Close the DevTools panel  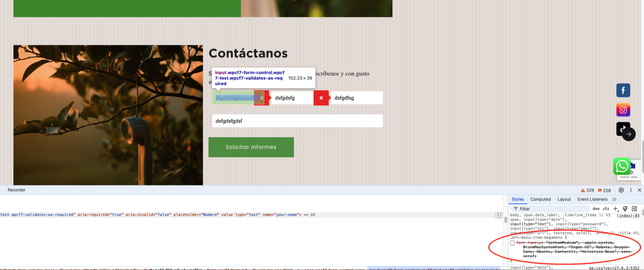coord(640,190)
